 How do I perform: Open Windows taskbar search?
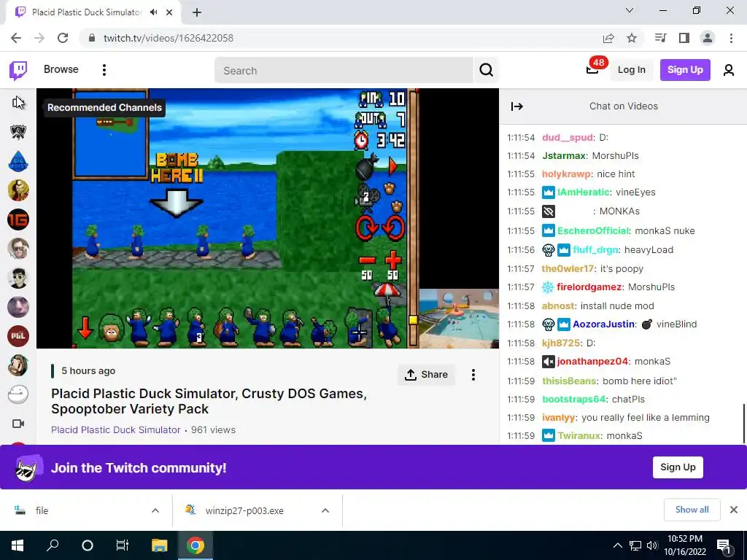(x=53, y=545)
